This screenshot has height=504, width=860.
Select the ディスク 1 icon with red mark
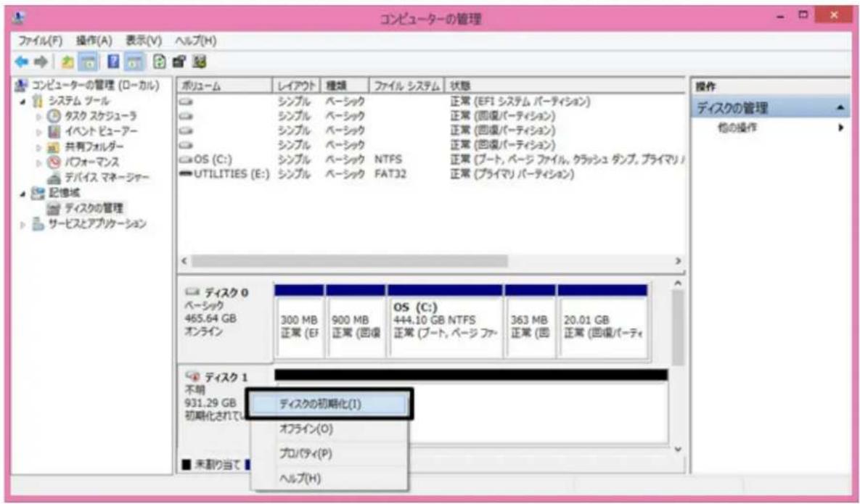[192, 376]
